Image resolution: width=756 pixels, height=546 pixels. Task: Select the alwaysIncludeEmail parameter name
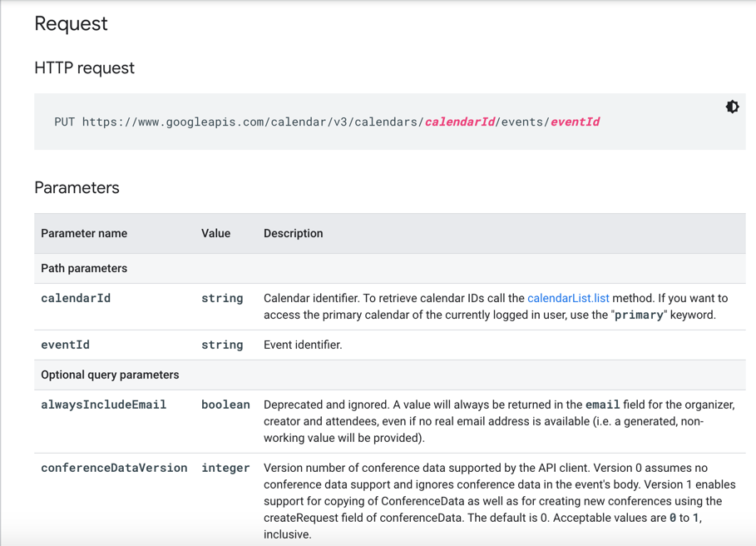pyautogui.click(x=103, y=405)
